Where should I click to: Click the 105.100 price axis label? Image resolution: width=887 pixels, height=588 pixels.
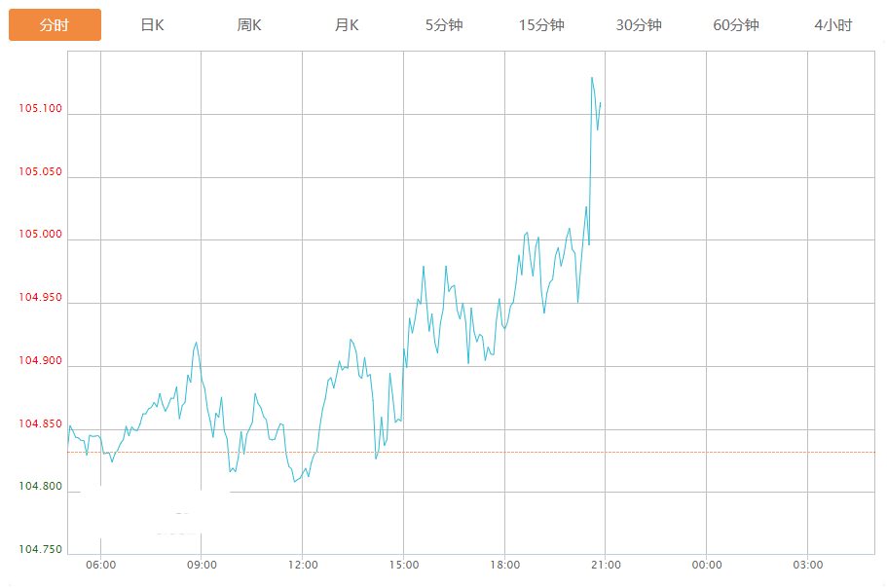(40, 109)
